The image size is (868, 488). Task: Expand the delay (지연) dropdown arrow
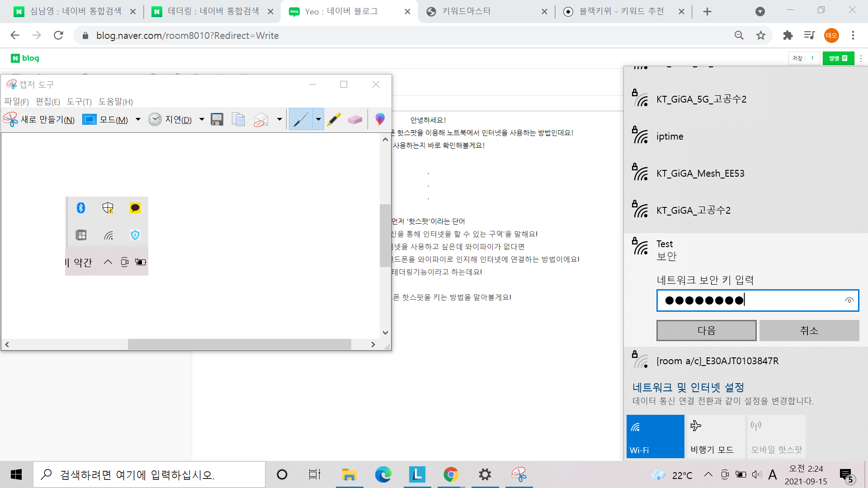202,120
